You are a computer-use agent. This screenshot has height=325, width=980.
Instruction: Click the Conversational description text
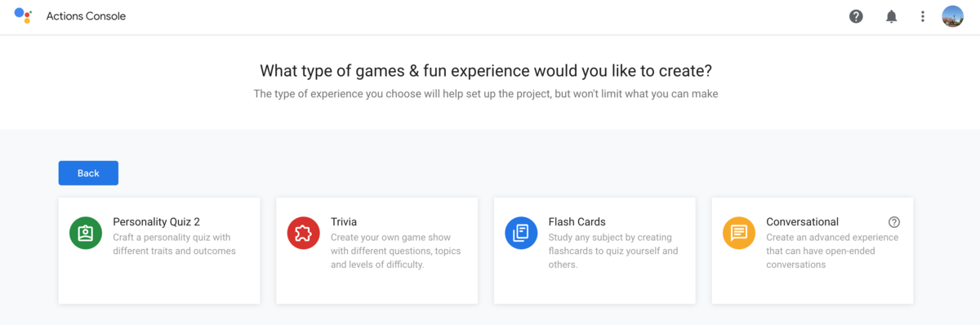[x=832, y=251]
